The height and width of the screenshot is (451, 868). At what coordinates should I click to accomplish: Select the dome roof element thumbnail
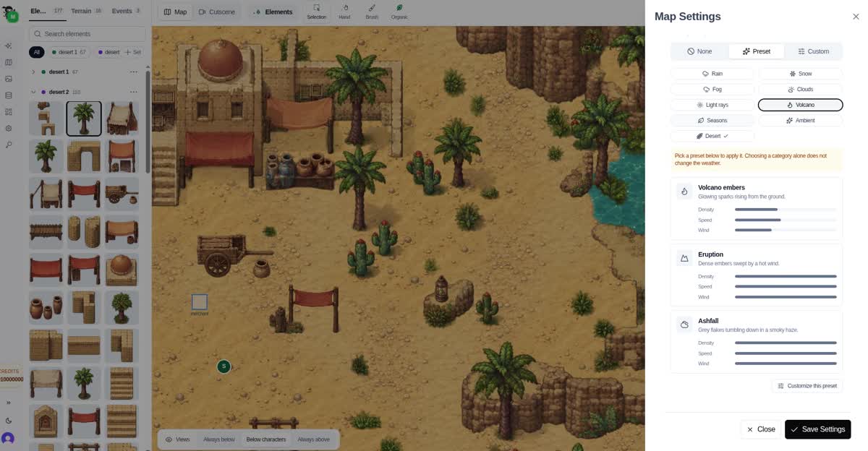[122, 270]
